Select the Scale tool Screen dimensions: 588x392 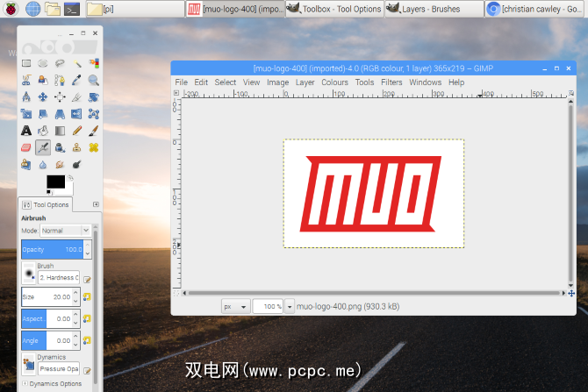coord(26,114)
